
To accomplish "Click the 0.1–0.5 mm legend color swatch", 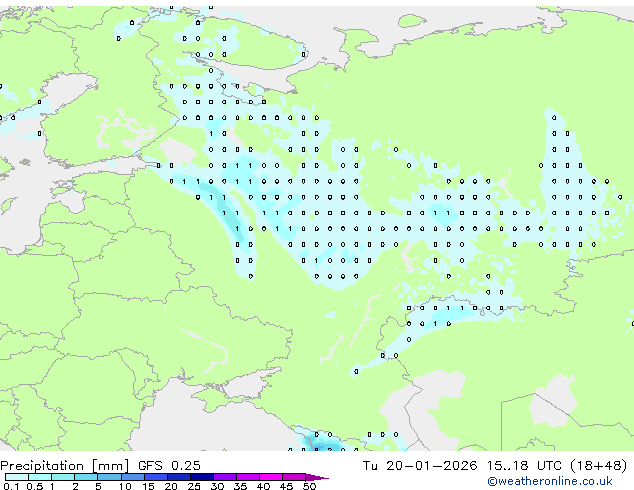I will point(17,477).
